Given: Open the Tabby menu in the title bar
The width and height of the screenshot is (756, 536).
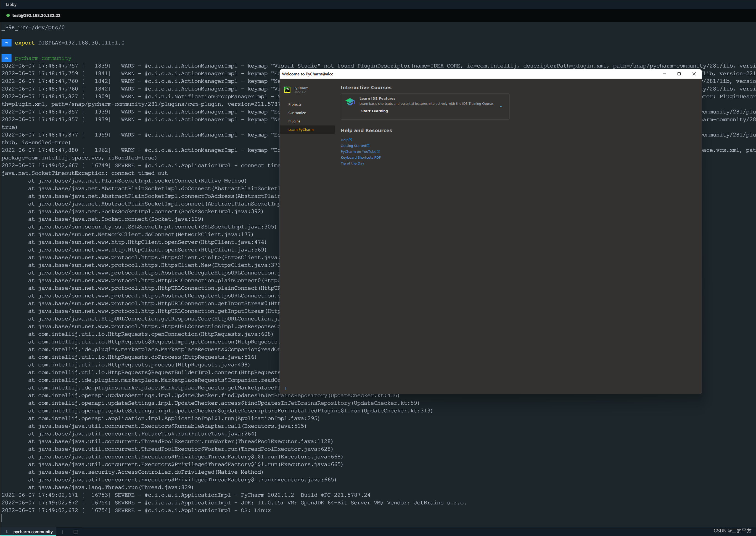Looking at the screenshot, I should [10, 4].
